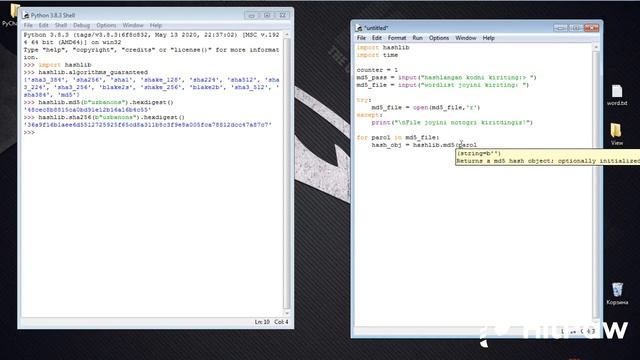The width and height of the screenshot is (640, 360).
Task: Click the 'except:' line in editor
Action: pyautogui.click(x=369, y=115)
